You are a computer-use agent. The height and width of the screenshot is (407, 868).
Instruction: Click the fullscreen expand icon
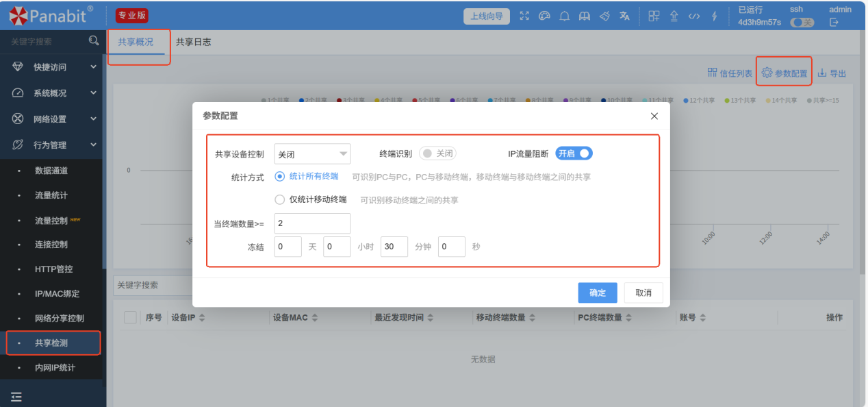pos(525,16)
